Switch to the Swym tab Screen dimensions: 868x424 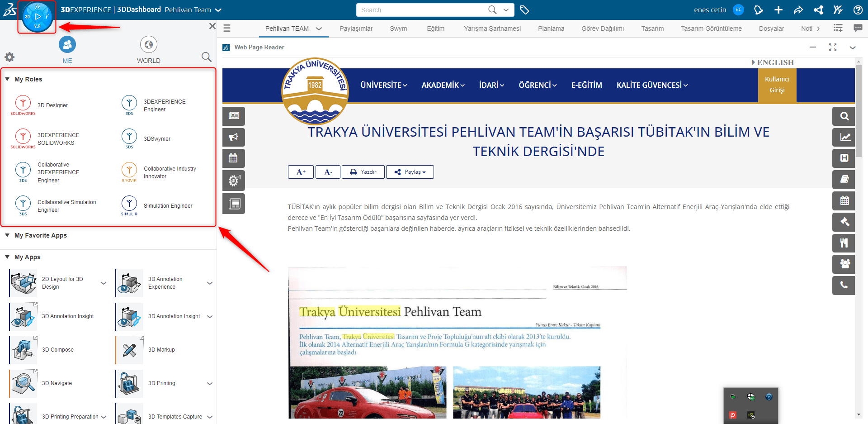398,29
